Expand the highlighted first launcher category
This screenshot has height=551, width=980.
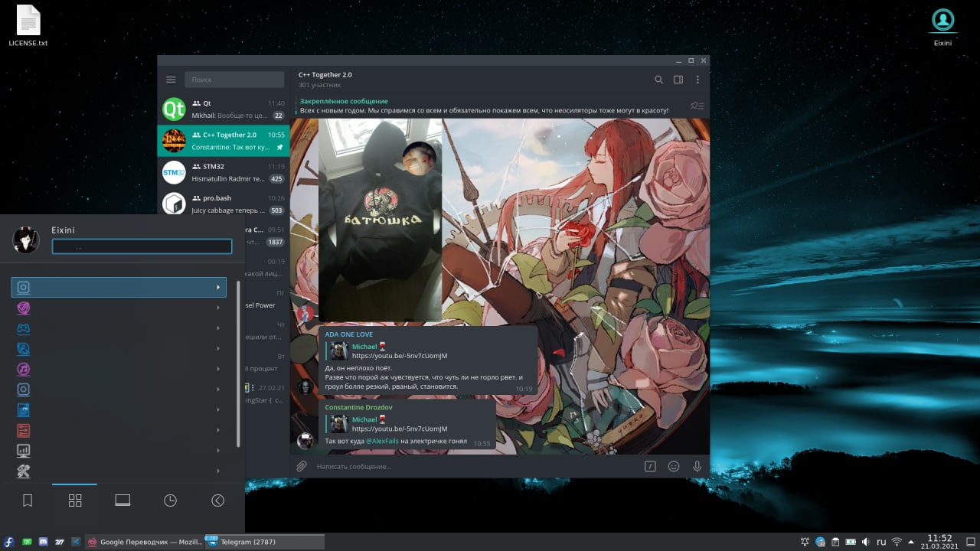click(119, 287)
